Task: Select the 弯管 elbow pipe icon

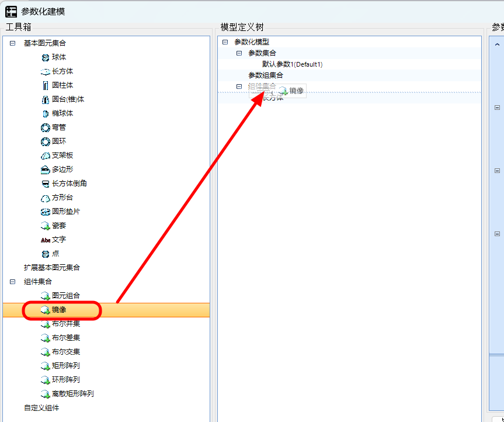Action: click(46, 127)
